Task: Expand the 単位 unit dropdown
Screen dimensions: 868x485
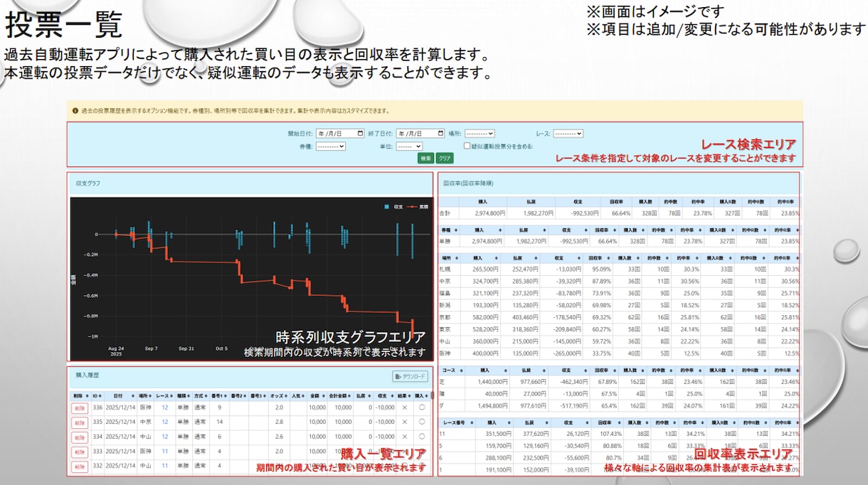Action: tap(409, 146)
